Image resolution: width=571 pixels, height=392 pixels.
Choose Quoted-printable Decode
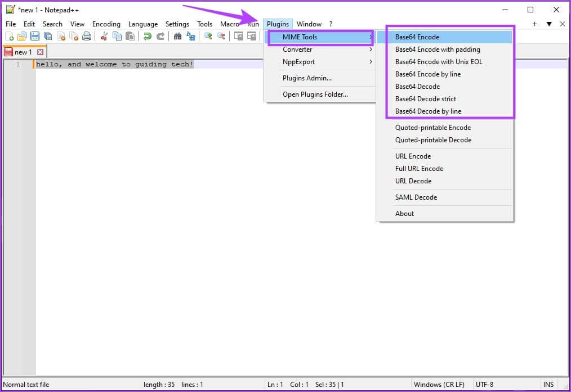(445, 139)
